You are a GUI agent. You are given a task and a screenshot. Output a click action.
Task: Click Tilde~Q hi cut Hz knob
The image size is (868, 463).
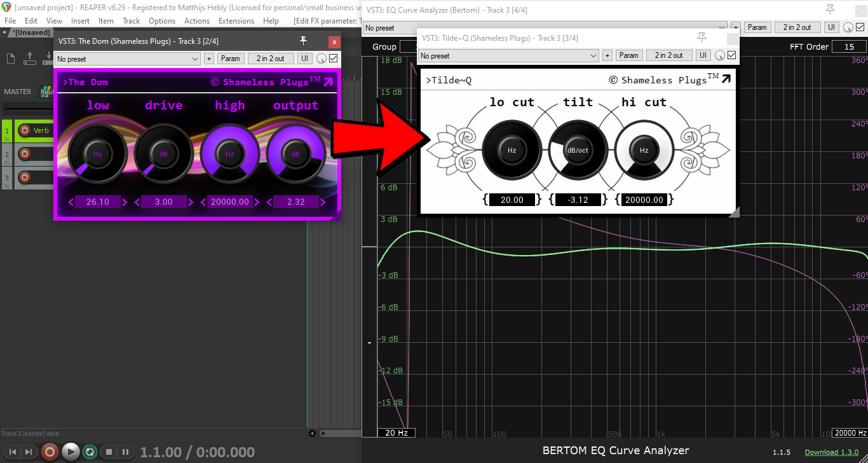coord(644,150)
